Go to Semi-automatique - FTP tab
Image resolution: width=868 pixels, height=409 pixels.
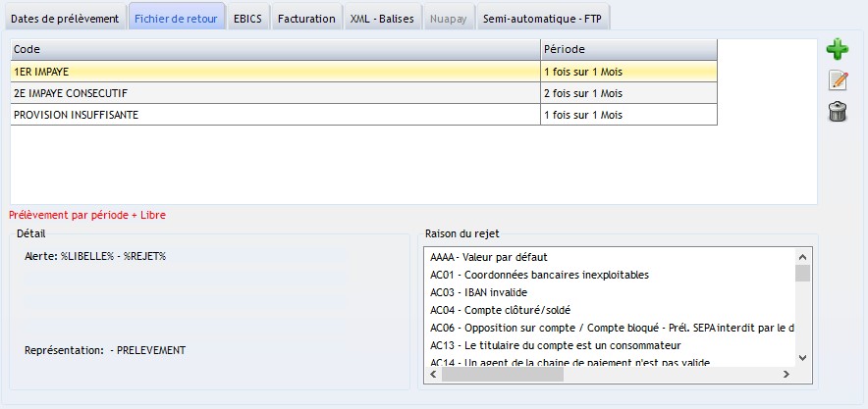tap(543, 18)
